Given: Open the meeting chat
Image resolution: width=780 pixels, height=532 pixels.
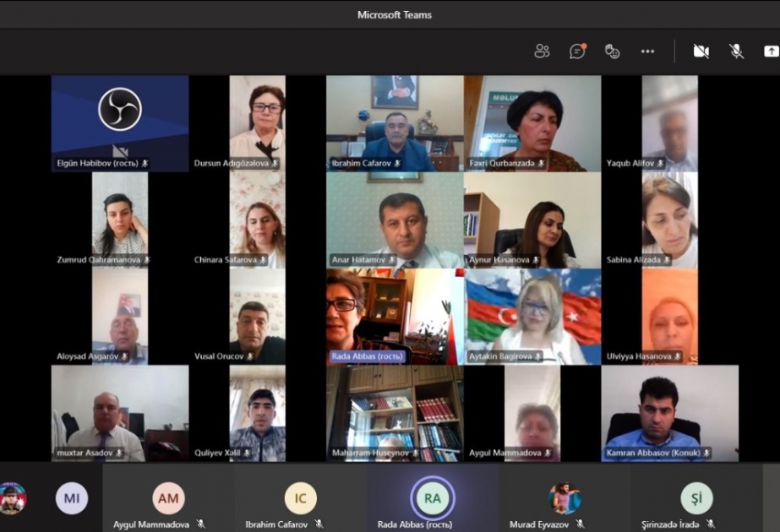Looking at the screenshot, I should (577, 52).
